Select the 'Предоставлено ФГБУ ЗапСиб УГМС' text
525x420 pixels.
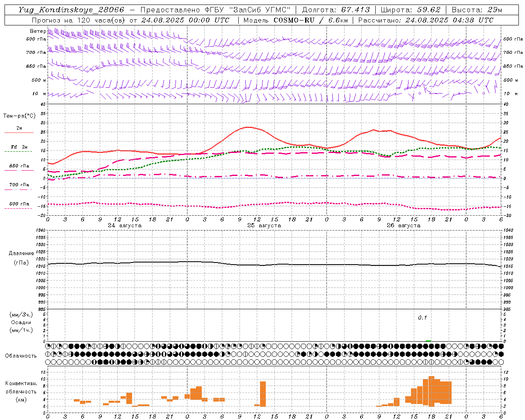point(215,9)
